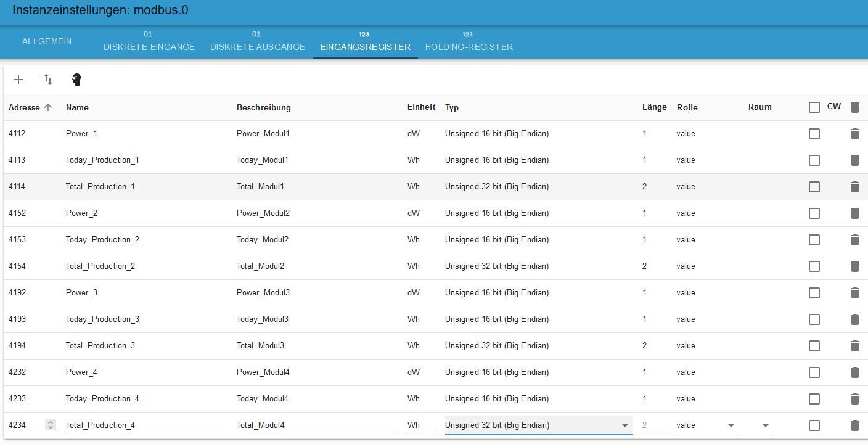This screenshot has width=868, height=444.
Task: Sort table by Beschreibung column header
Action: point(264,107)
